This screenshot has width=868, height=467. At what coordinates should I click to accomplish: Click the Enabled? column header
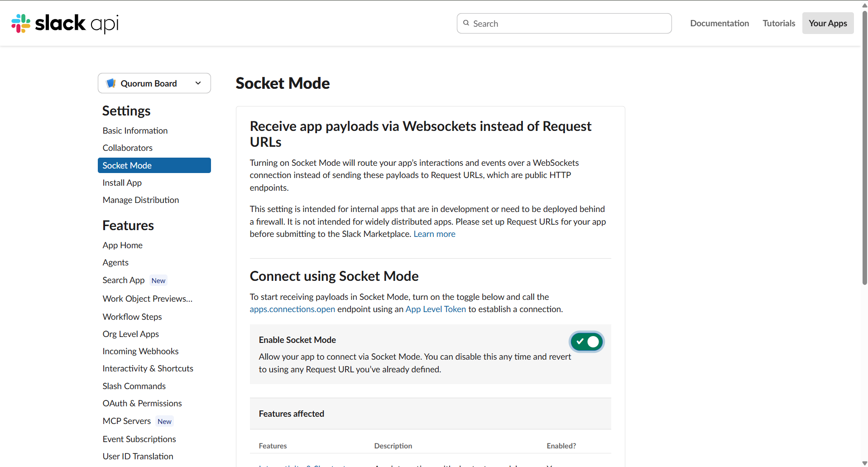point(561,446)
